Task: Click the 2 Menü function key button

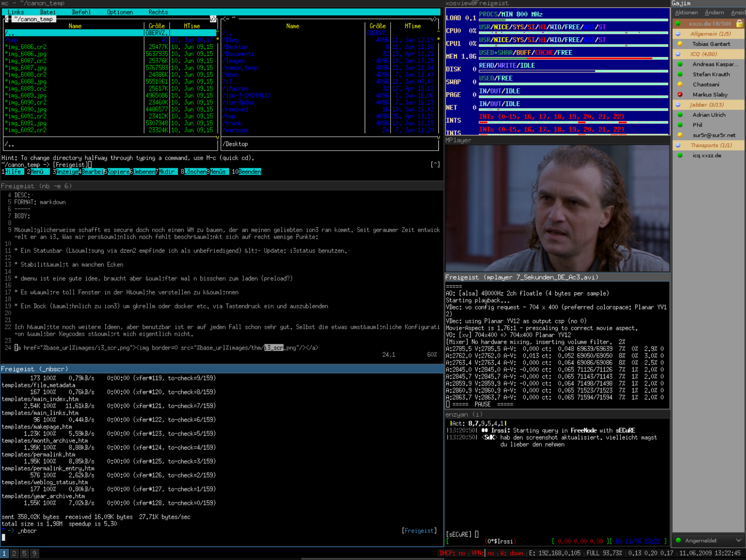Action: click(x=38, y=172)
